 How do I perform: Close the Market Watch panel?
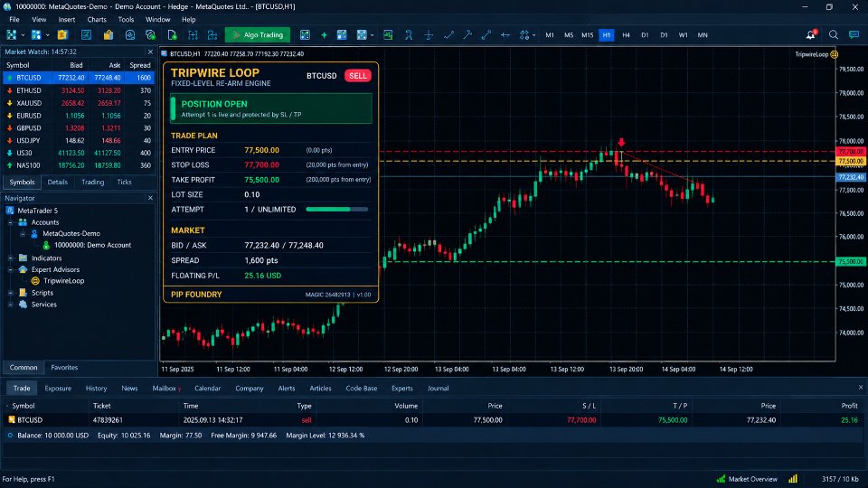coord(150,52)
